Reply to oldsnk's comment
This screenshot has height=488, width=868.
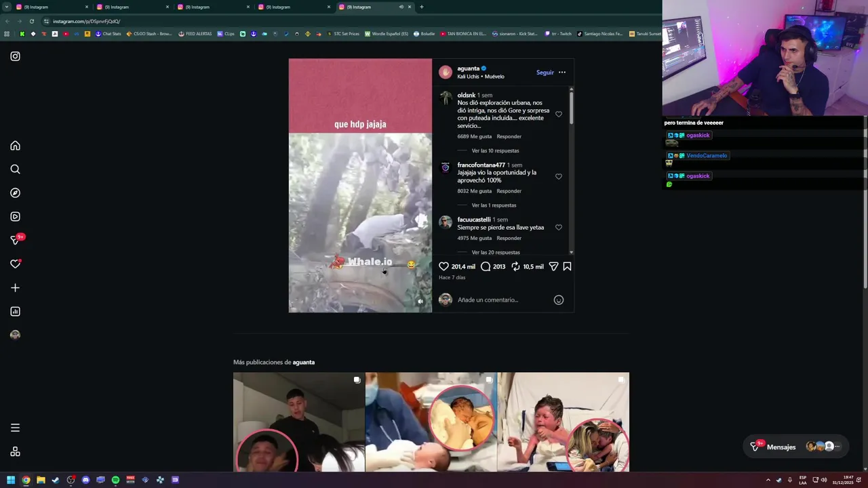click(x=509, y=136)
